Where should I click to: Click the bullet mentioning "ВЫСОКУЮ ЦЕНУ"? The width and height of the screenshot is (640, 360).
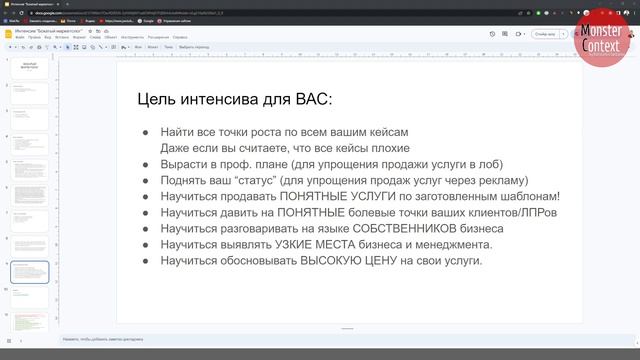point(321,260)
